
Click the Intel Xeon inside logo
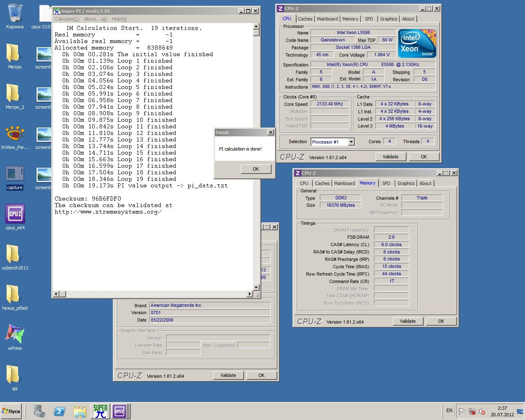417,43
